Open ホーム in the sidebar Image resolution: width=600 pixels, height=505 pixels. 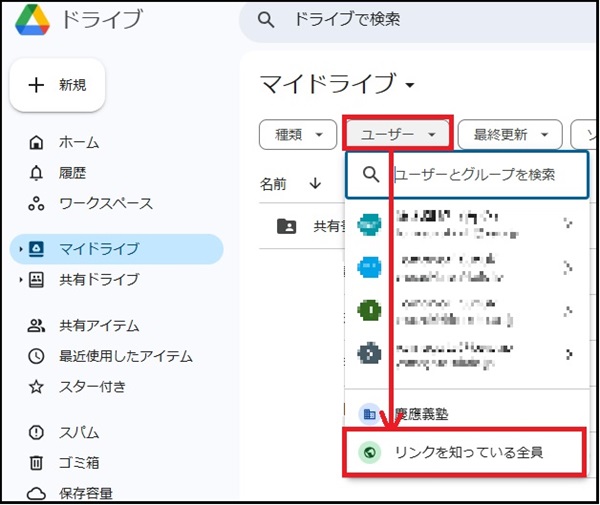(x=78, y=143)
